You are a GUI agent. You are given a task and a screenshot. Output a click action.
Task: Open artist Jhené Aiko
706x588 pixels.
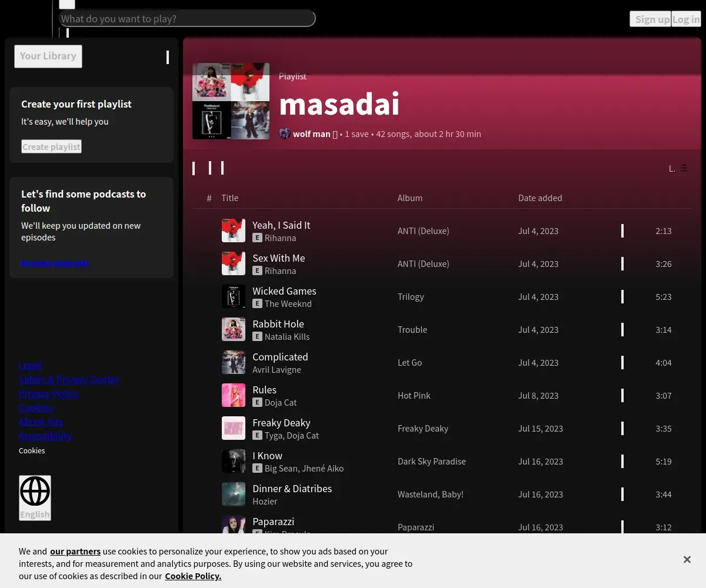pos(322,468)
